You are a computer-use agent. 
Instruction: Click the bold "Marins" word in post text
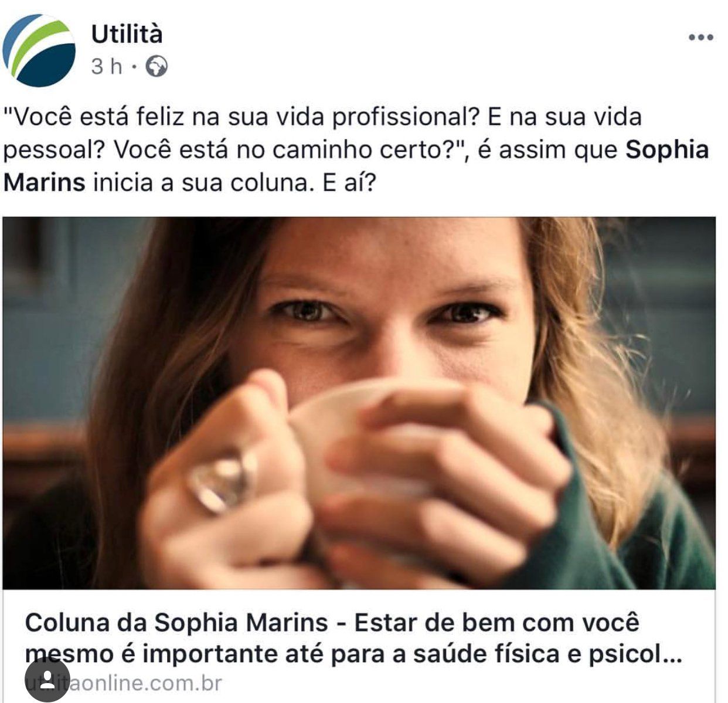point(45,182)
